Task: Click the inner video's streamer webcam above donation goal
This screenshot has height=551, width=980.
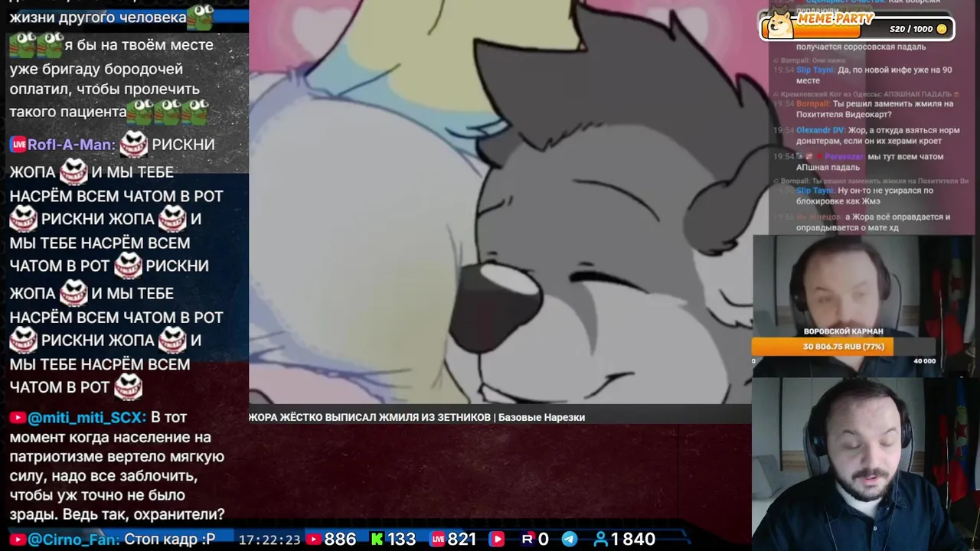Action: point(865,285)
